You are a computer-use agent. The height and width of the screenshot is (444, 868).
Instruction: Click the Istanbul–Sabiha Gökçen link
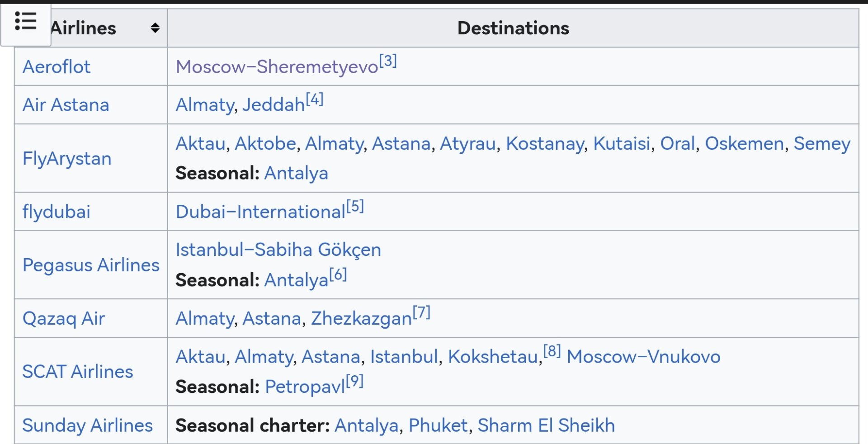[x=278, y=250]
